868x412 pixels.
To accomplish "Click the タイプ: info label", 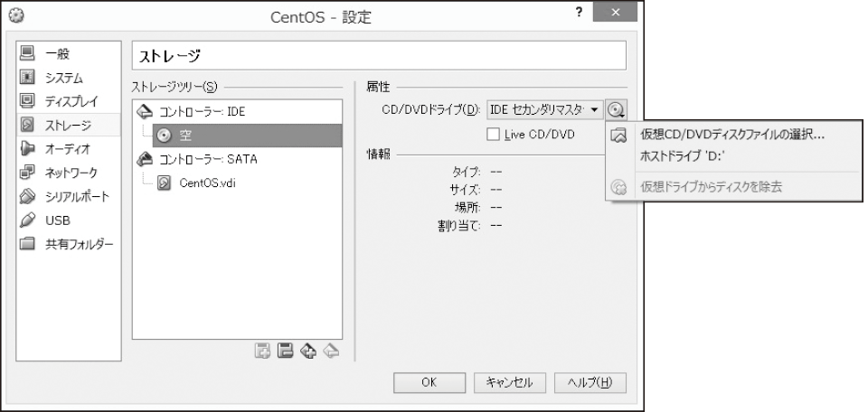I will [467, 172].
